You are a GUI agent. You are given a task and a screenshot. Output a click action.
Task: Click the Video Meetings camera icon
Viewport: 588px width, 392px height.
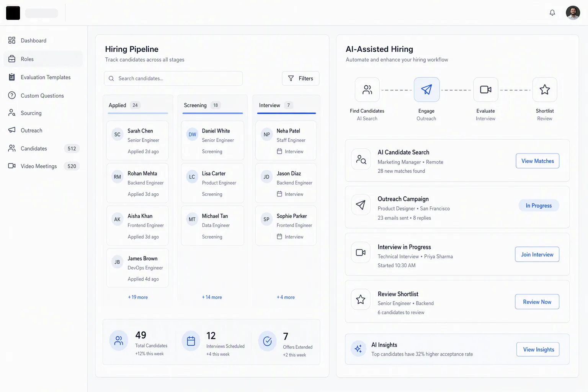coord(12,166)
